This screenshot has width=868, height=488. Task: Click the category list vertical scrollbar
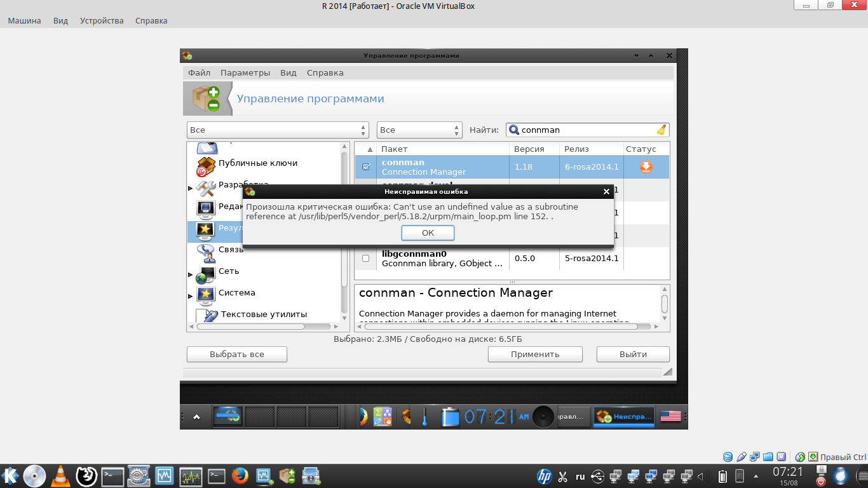coord(345,219)
